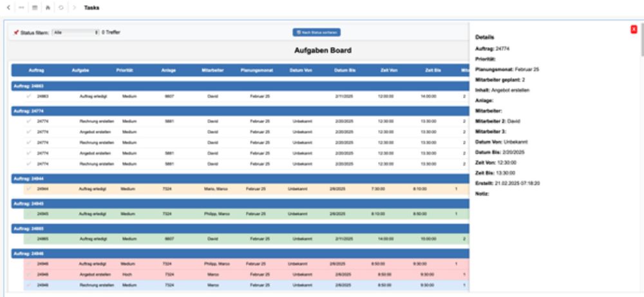Viewport: 644px width, 297px height.
Task: Click the '7:30:00' Zeit Von cell
Action: (377, 189)
